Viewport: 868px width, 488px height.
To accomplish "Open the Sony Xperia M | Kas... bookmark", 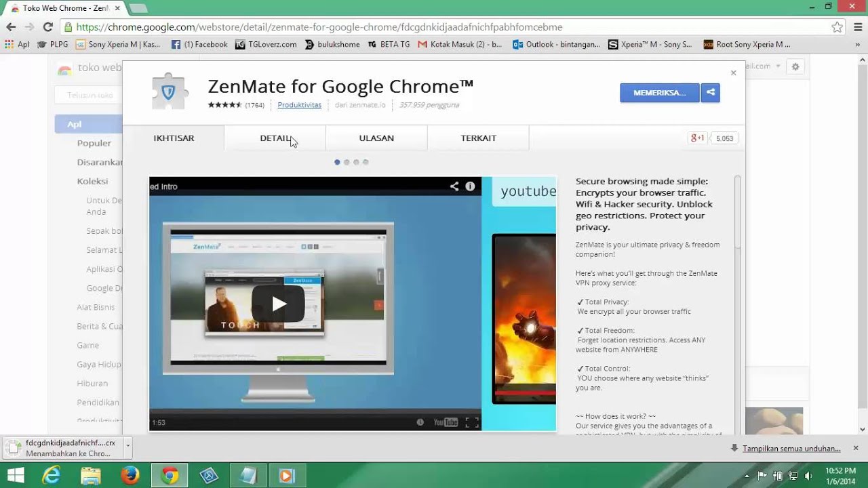I will tap(118, 44).
